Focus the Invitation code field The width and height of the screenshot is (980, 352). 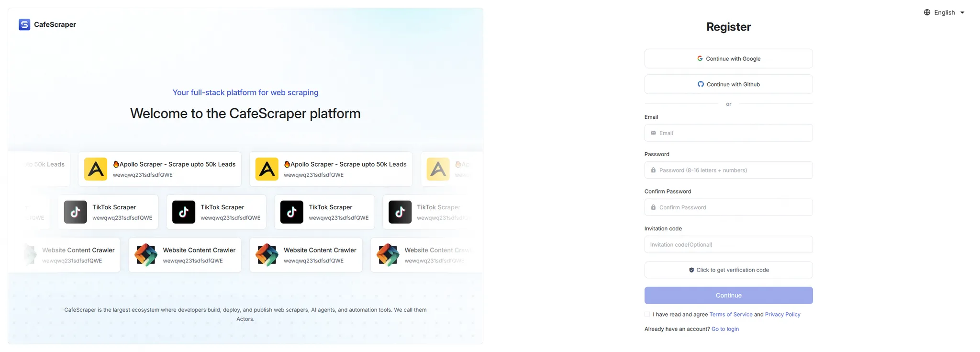point(728,244)
